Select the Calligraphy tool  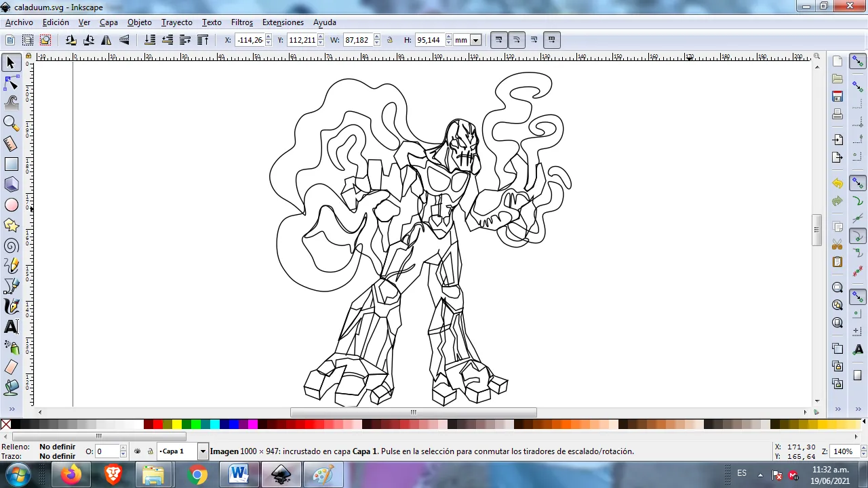(11, 306)
